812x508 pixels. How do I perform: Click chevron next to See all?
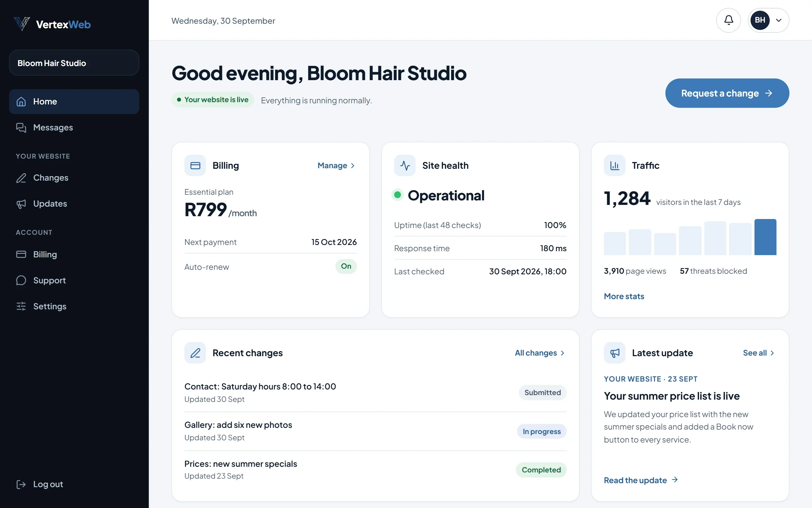click(x=772, y=353)
